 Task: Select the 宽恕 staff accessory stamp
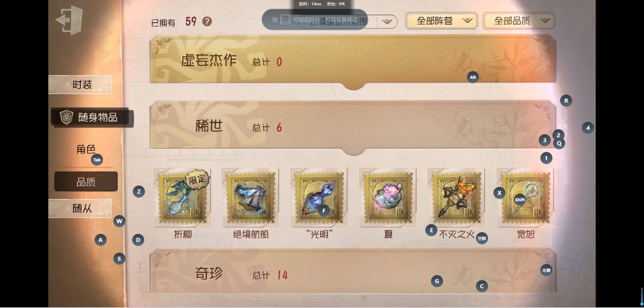[x=526, y=197]
